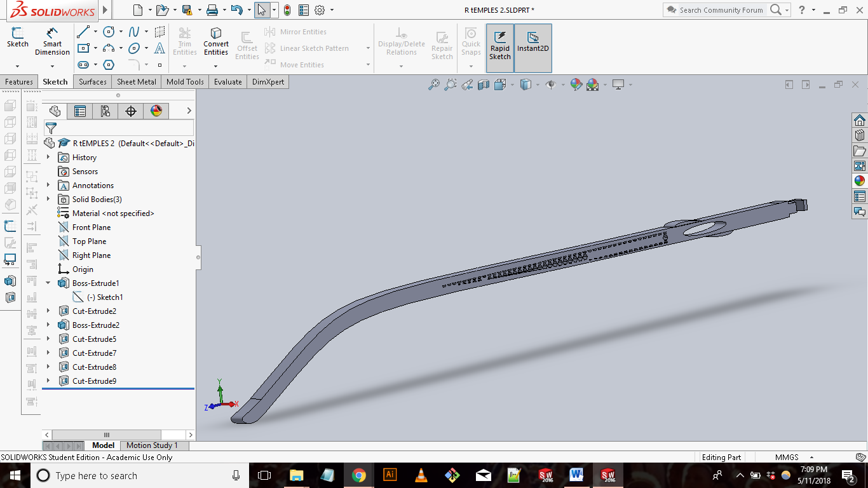Switch to the Sheet Metal tab

tap(137, 82)
